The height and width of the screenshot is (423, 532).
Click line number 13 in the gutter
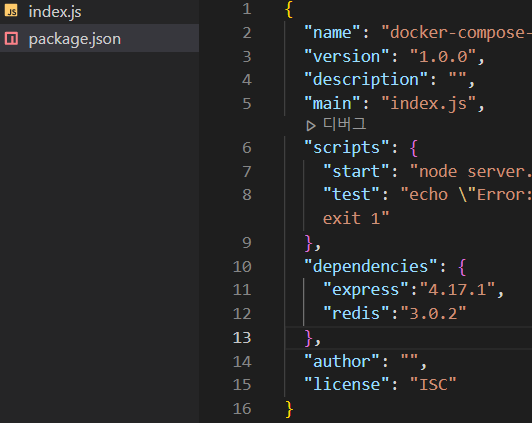242,338
